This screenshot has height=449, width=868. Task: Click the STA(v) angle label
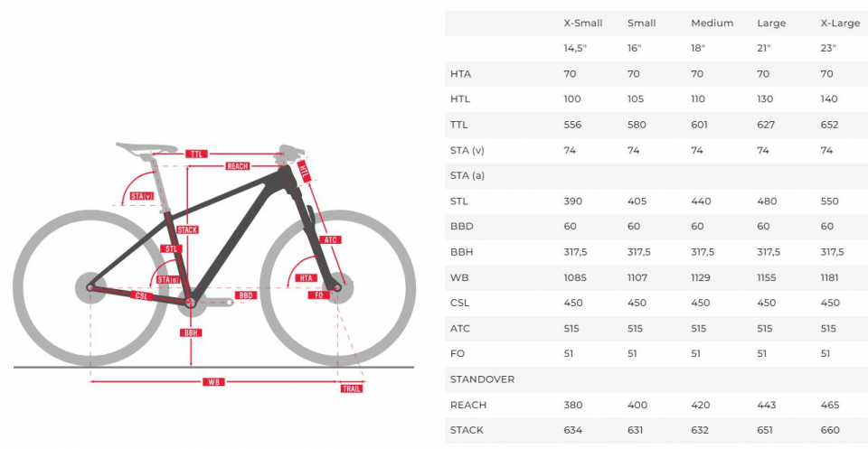pos(141,196)
